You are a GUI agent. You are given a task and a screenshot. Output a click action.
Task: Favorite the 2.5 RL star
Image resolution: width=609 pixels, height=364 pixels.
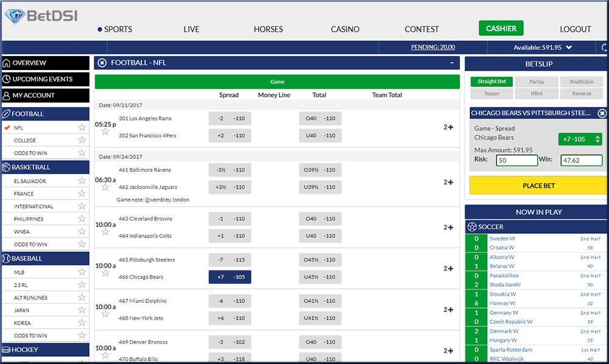82,285
